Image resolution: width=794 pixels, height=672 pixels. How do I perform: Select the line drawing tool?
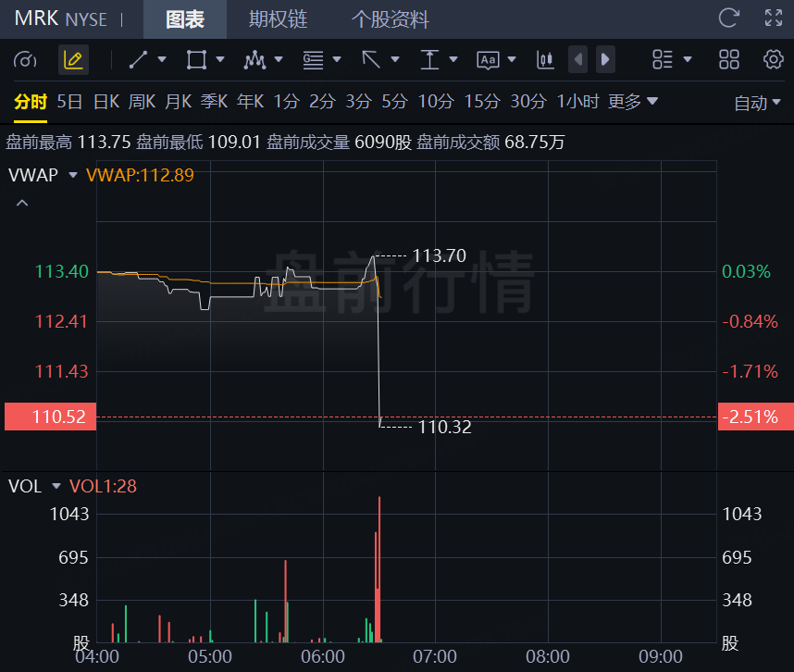pos(138,60)
